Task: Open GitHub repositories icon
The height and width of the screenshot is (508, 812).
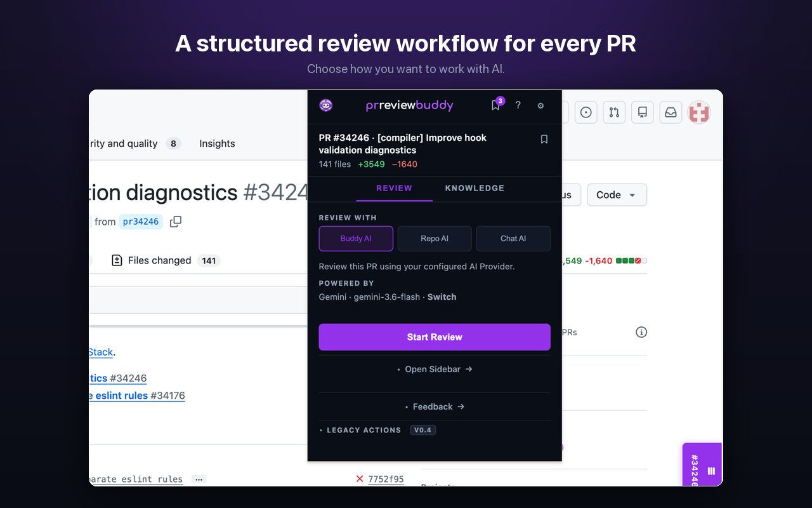Action: 643,112
